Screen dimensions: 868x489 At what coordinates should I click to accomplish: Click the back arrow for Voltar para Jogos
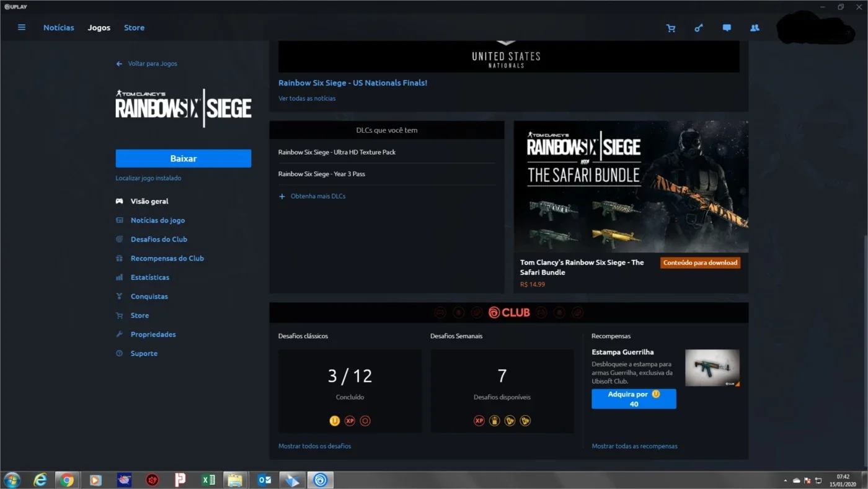119,64
